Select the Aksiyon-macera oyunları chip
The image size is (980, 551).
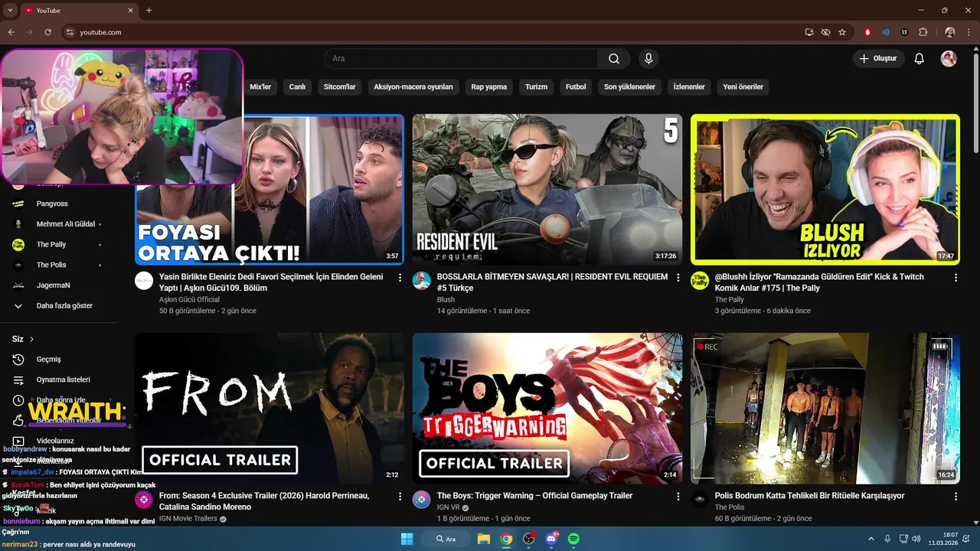coord(413,87)
